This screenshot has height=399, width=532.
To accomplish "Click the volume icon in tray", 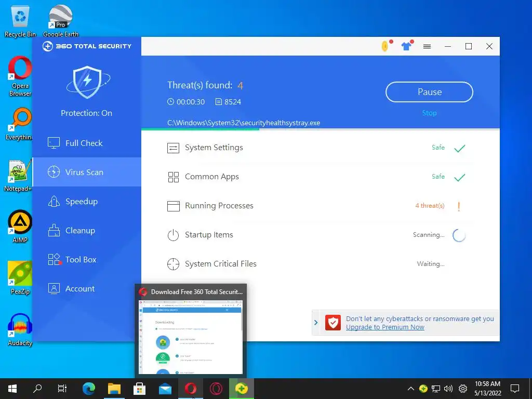I will pyautogui.click(x=448, y=389).
